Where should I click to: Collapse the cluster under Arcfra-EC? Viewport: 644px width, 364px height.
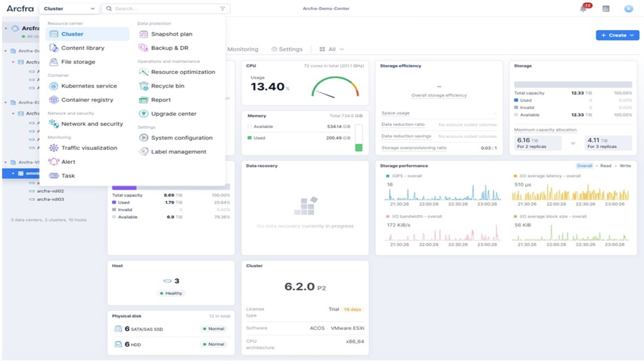[13, 114]
